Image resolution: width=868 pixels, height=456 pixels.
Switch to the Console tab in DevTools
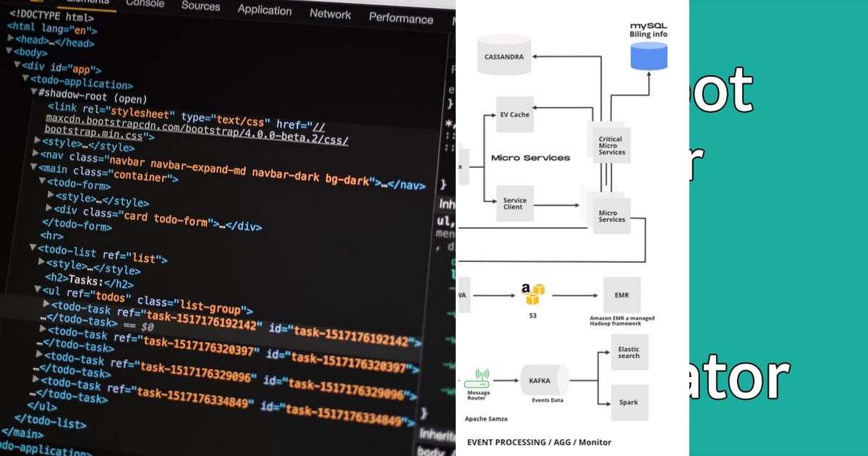(145, 3)
